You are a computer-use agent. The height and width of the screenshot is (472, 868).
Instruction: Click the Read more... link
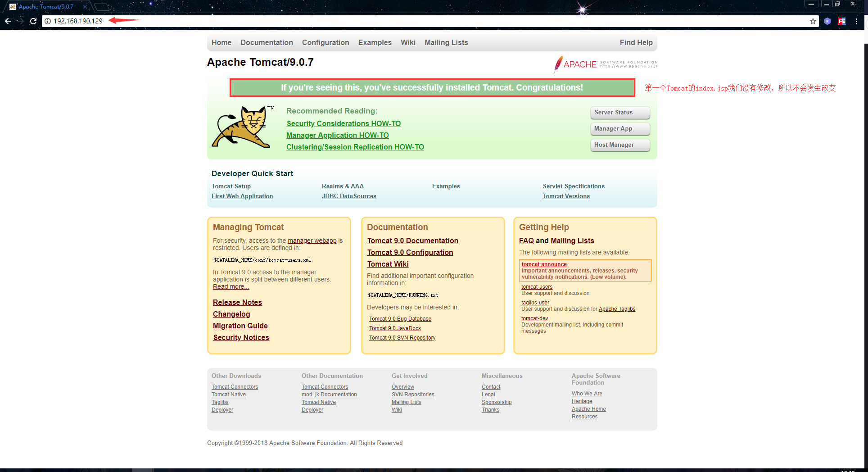231,286
